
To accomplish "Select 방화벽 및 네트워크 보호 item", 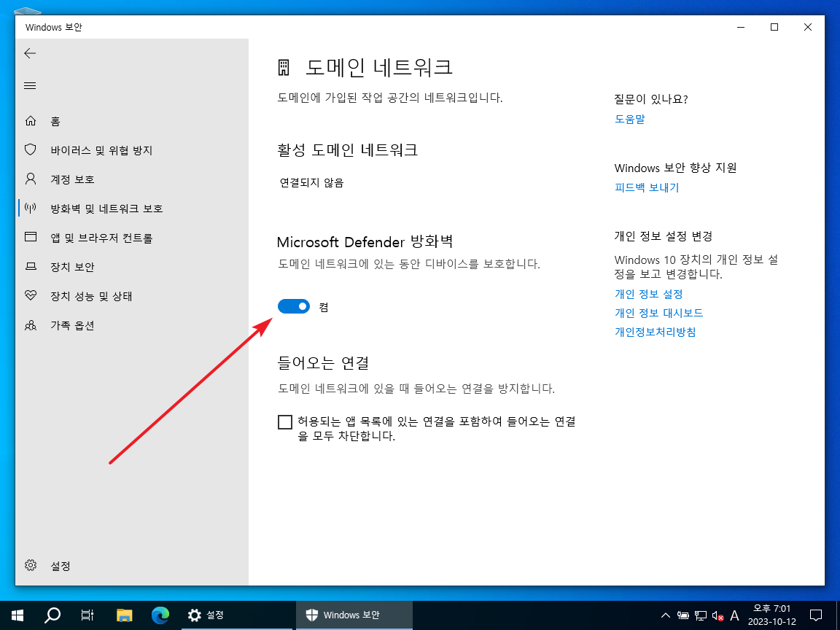I will (106, 209).
